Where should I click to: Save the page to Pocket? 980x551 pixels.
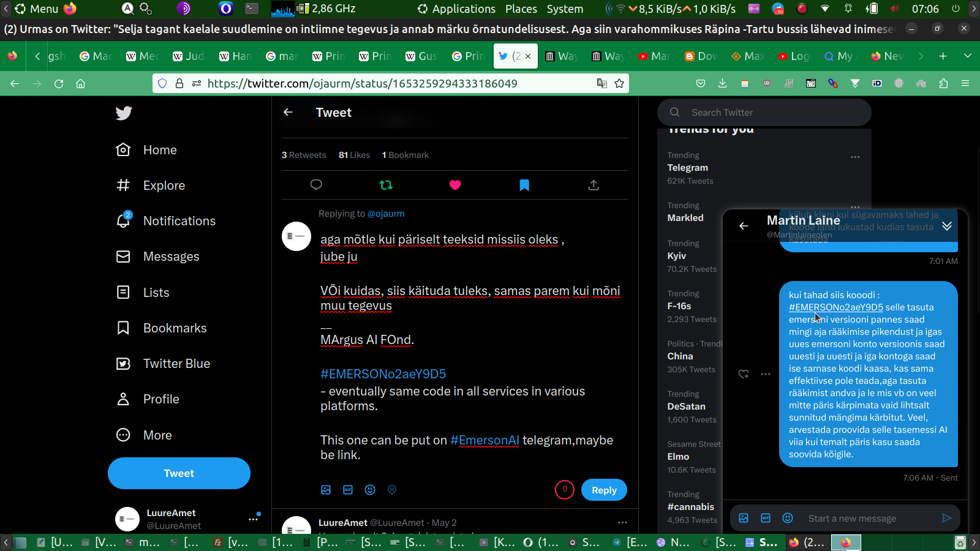coord(701,83)
